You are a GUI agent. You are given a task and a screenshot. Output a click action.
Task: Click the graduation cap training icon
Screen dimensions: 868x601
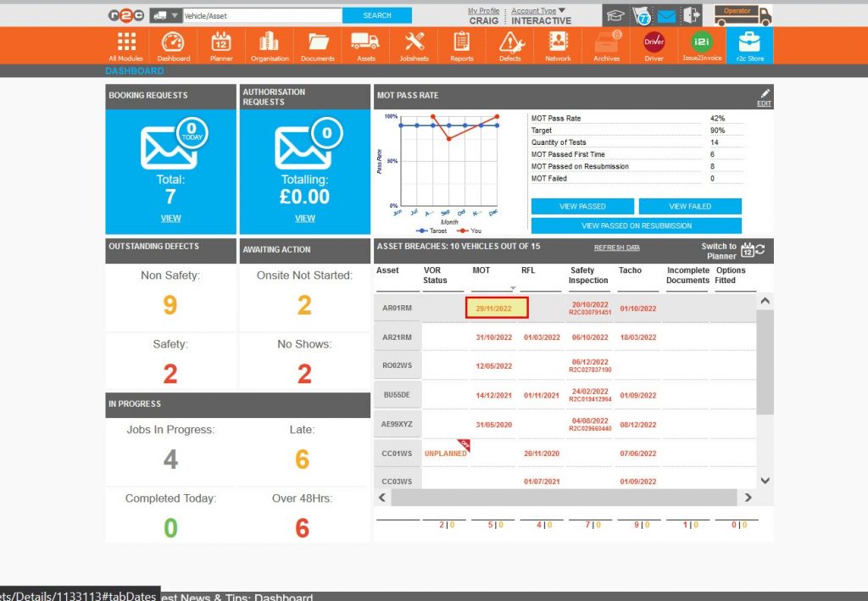pyautogui.click(x=615, y=15)
